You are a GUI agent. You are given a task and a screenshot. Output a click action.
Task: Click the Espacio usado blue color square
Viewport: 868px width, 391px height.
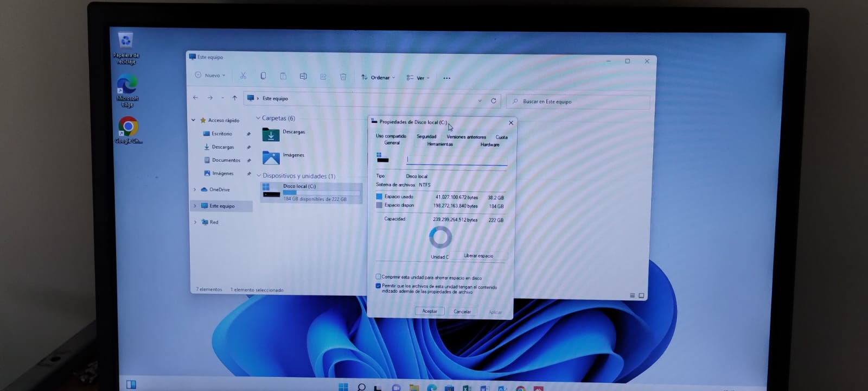[379, 197]
